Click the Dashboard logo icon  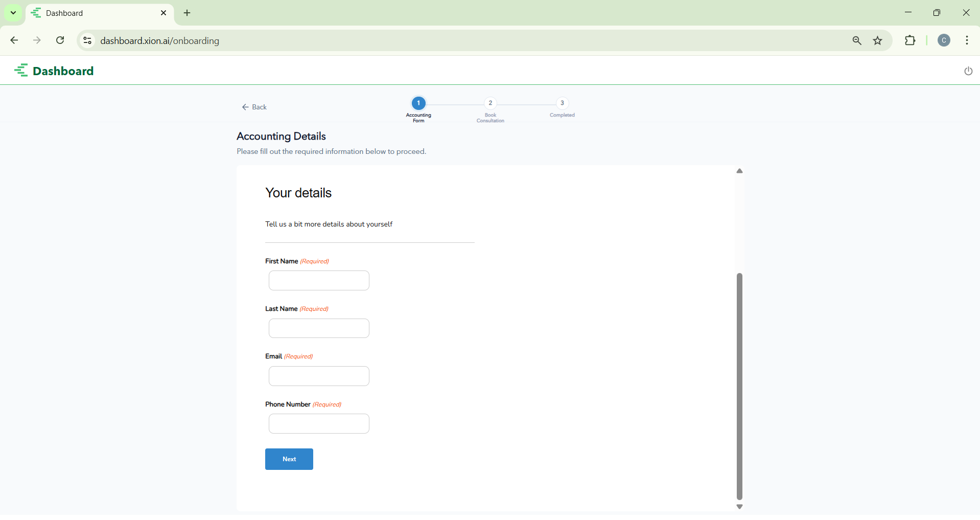pyautogui.click(x=21, y=71)
